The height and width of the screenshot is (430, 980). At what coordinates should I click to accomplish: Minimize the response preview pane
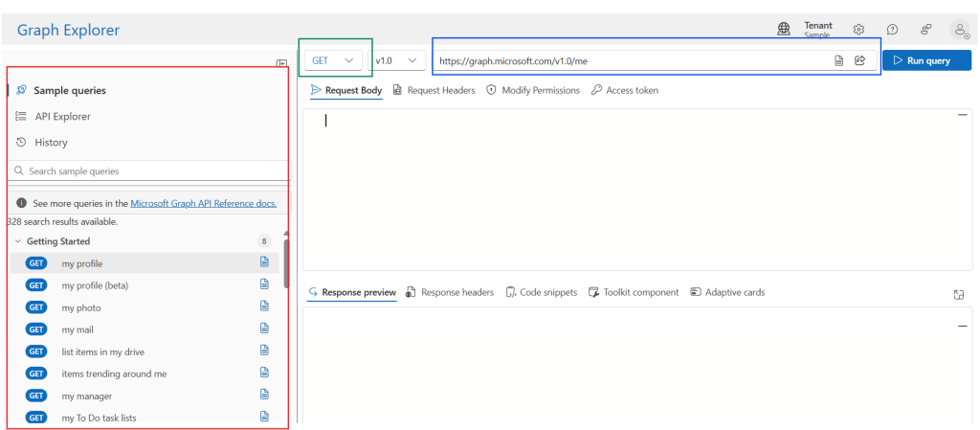(x=962, y=327)
